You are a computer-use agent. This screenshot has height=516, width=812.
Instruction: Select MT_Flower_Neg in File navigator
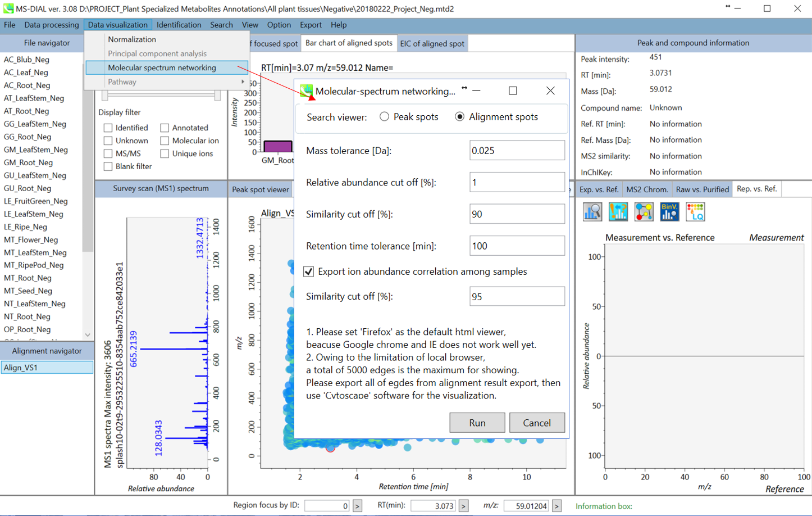click(31, 240)
